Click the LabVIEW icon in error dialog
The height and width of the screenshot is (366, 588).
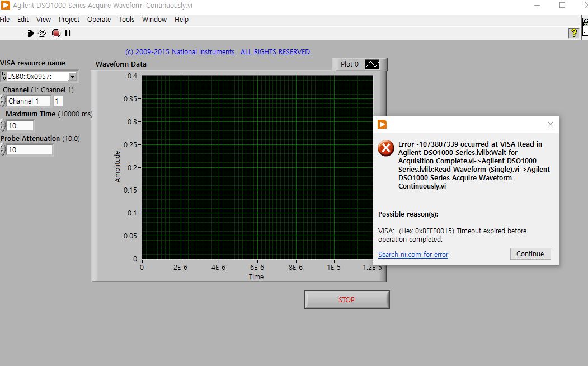pos(382,124)
